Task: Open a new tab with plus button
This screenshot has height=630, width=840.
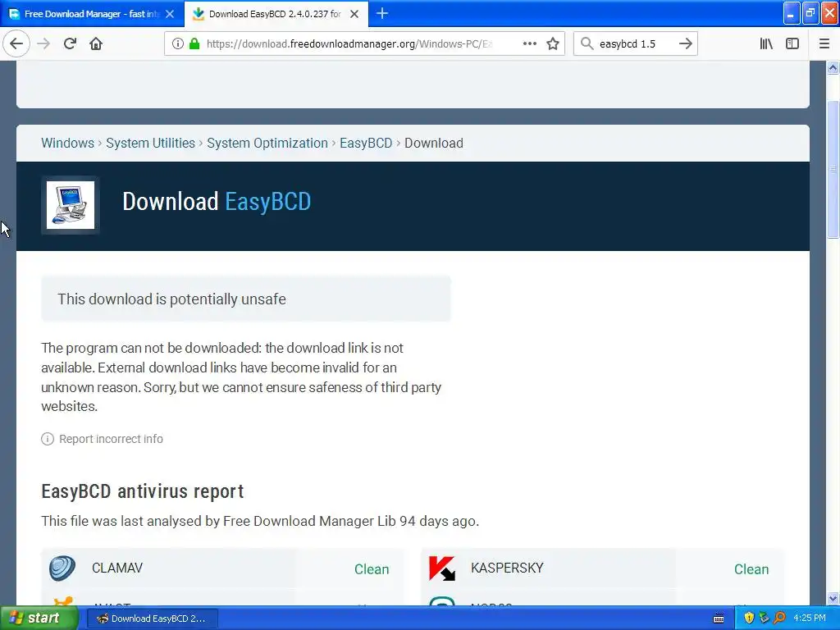Action: click(x=382, y=13)
